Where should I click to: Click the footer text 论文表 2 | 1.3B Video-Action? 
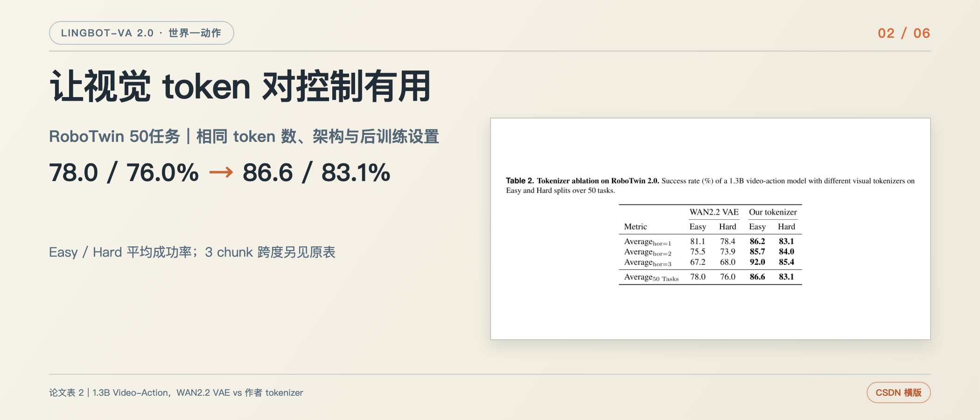176,392
